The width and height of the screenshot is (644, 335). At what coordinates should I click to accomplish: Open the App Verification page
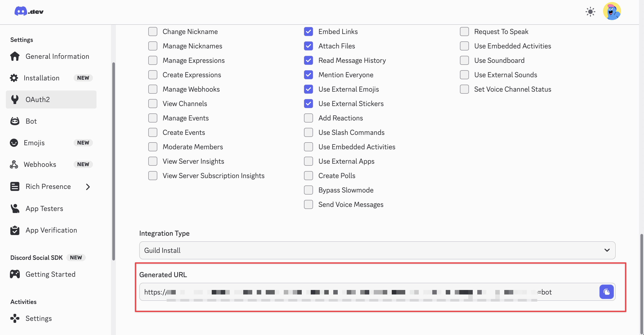point(51,230)
